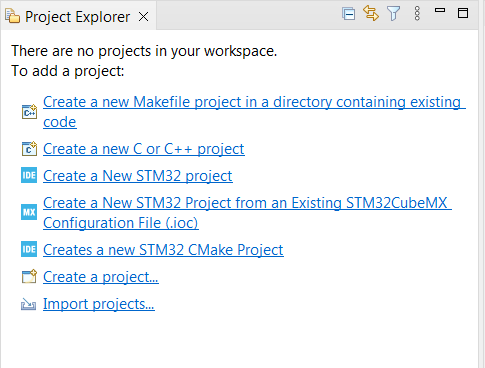Image resolution: width=485 pixels, height=368 pixels.
Task: Maximize the Project Explorer view
Action: click(x=463, y=13)
